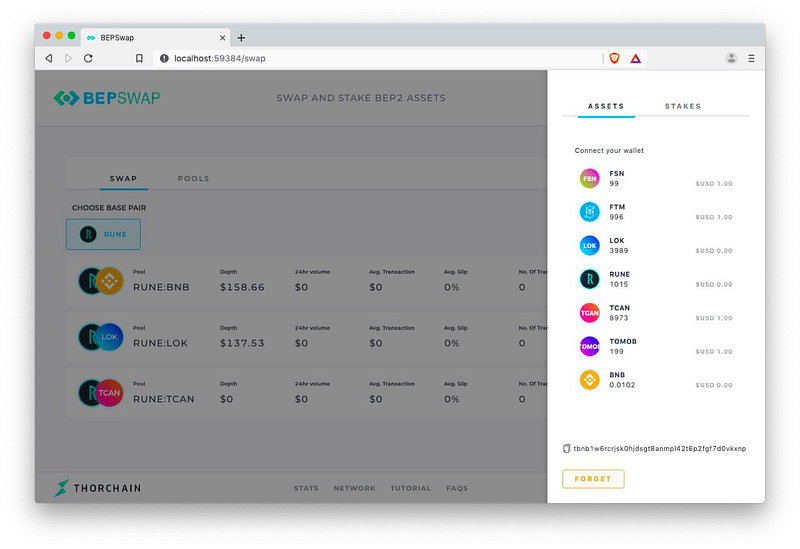800x549 pixels.
Task: Click the LOK token icon in assets list
Action: [x=589, y=245]
